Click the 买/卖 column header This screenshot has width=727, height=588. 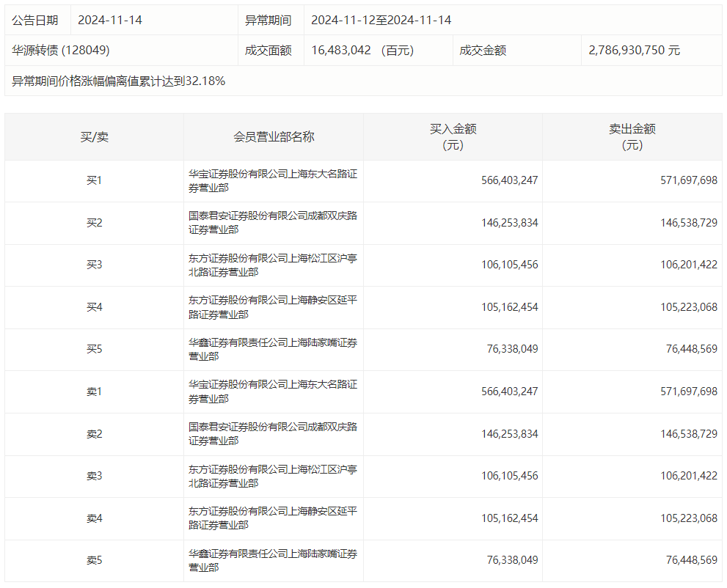click(94, 137)
